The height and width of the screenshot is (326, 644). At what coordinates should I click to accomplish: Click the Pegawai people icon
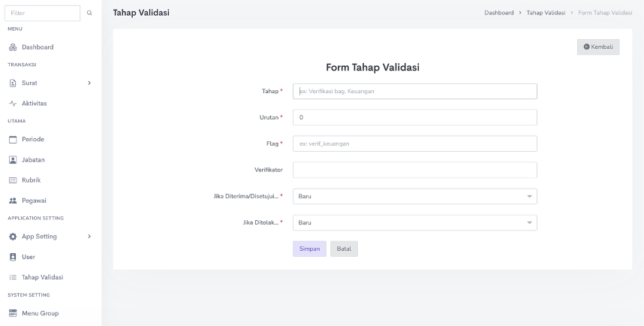coord(13,200)
